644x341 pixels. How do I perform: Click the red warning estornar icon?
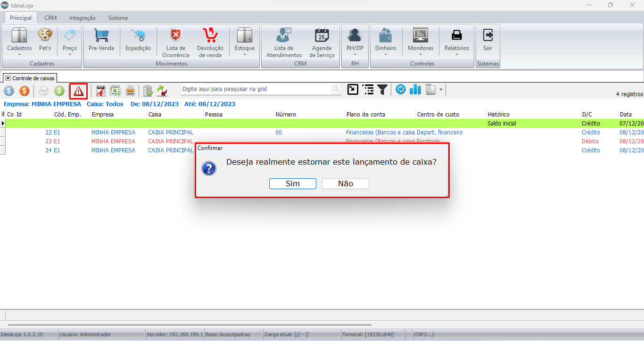[x=78, y=91]
